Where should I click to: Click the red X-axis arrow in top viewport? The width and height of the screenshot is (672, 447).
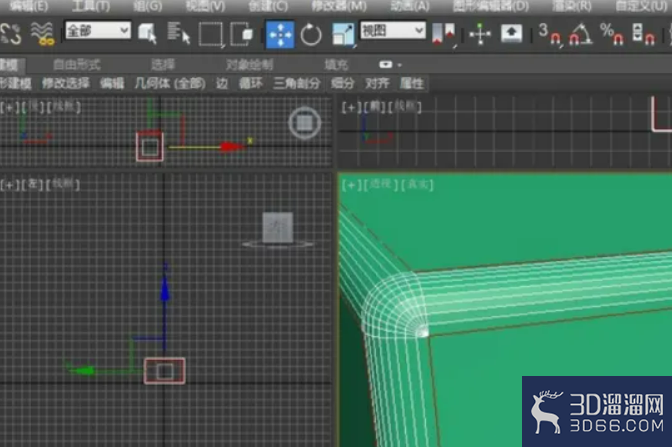click(x=233, y=147)
